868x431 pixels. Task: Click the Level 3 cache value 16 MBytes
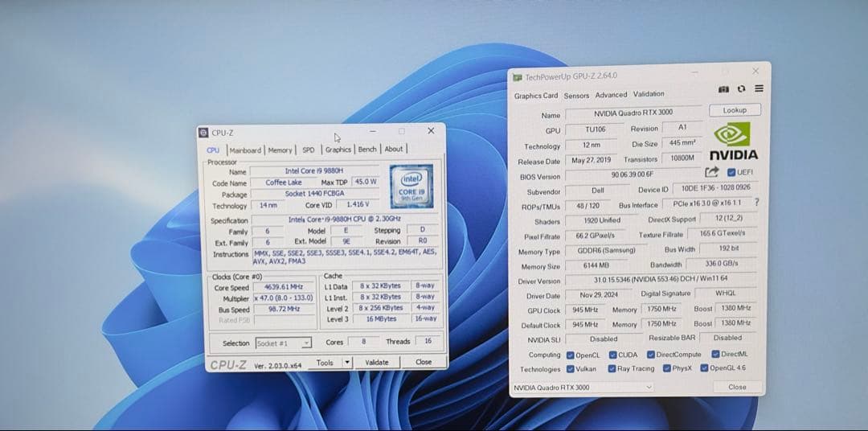380,319
